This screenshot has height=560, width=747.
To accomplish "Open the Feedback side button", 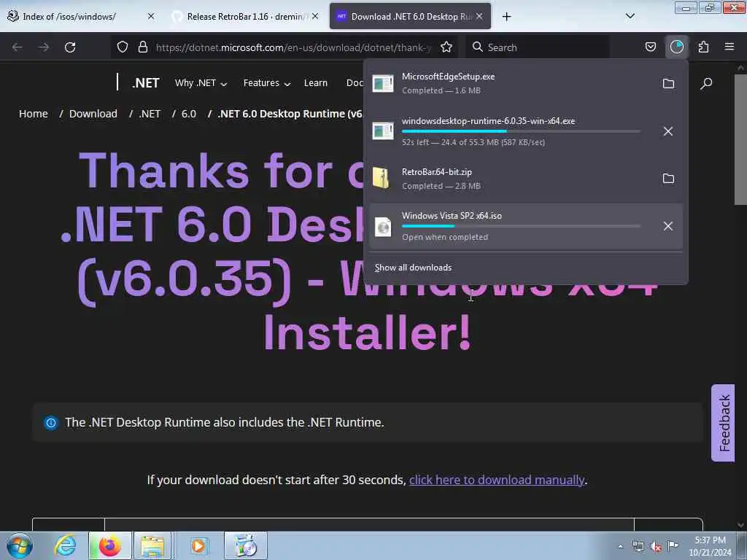I will (x=723, y=423).
